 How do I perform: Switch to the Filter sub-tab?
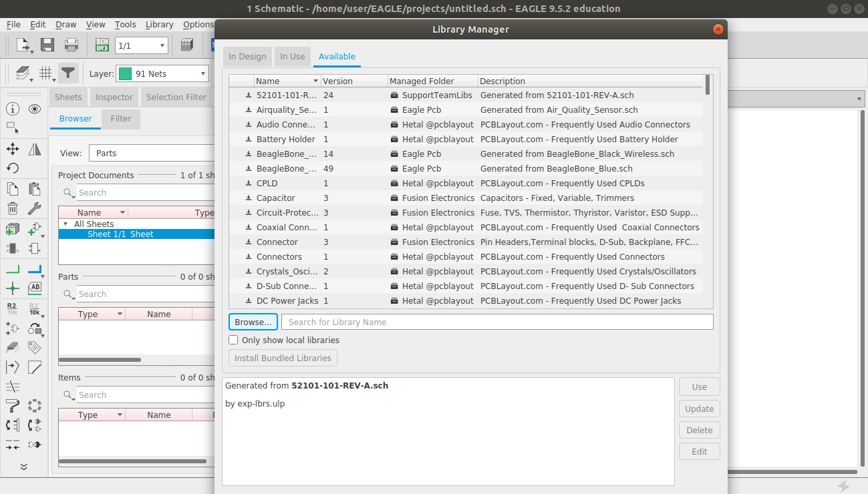click(x=121, y=119)
